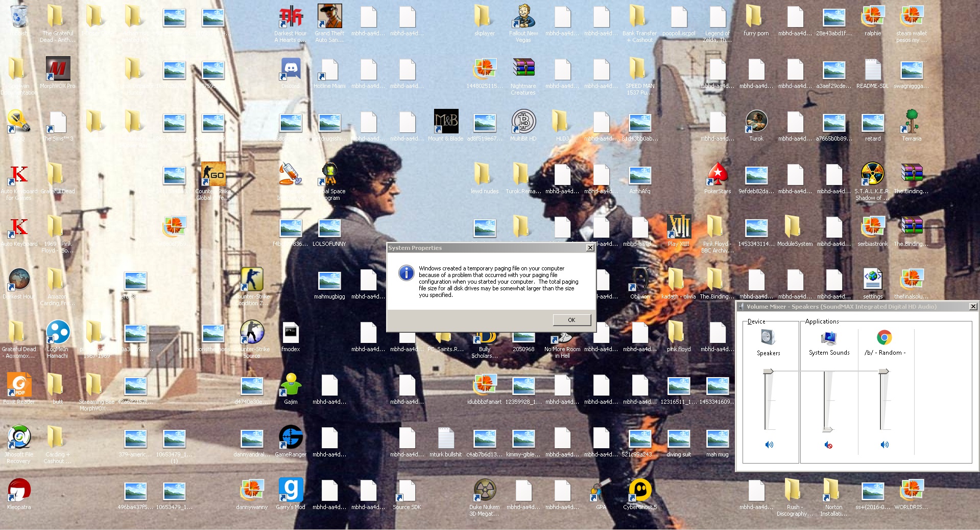Click the Turok game shortcut
This screenshot has height=530, width=980.
tap(756, 122)
